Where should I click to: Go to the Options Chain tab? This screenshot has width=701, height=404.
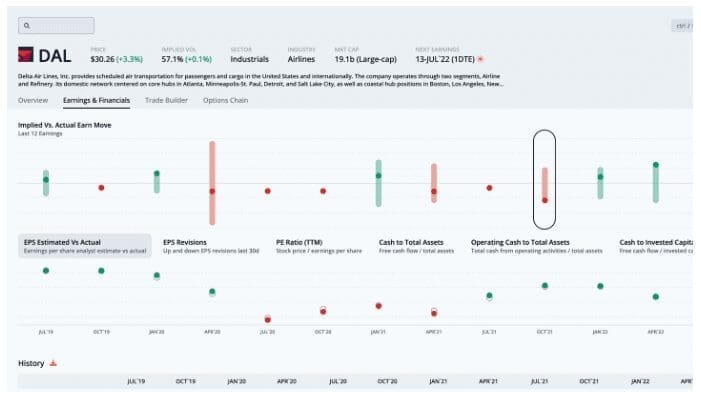225,101
